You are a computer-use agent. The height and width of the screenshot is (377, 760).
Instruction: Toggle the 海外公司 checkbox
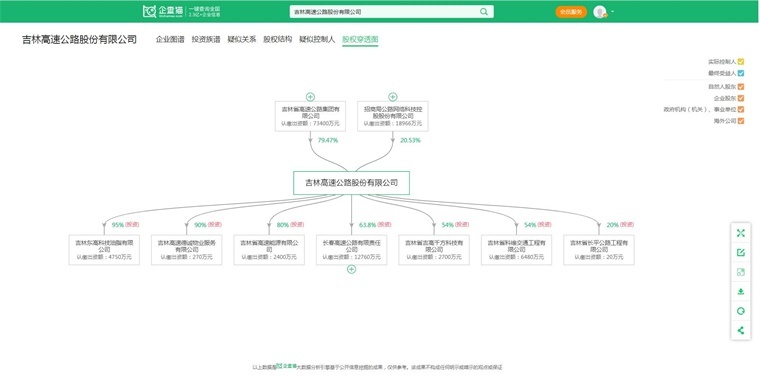[741, 121]
